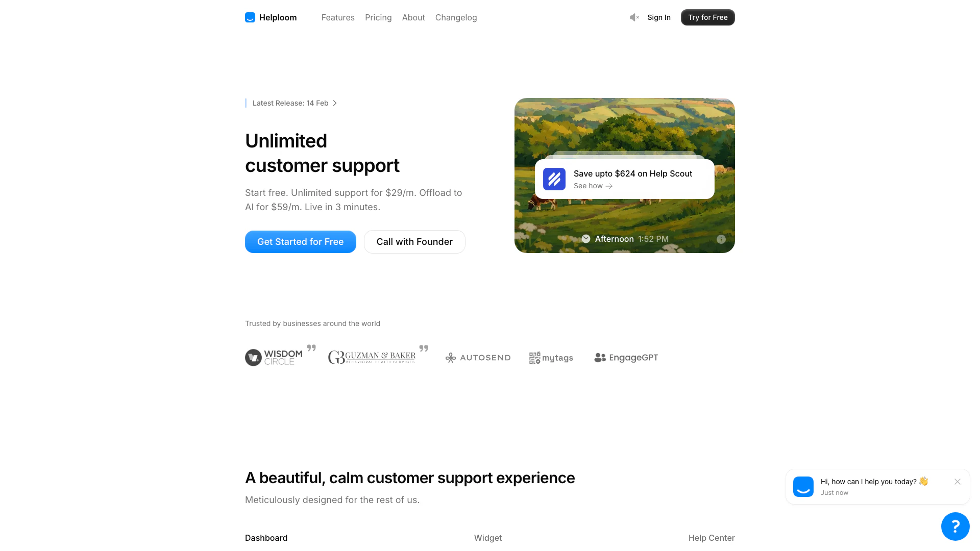
Task: Switch to the Widget tab
Action: pos(488,538)
